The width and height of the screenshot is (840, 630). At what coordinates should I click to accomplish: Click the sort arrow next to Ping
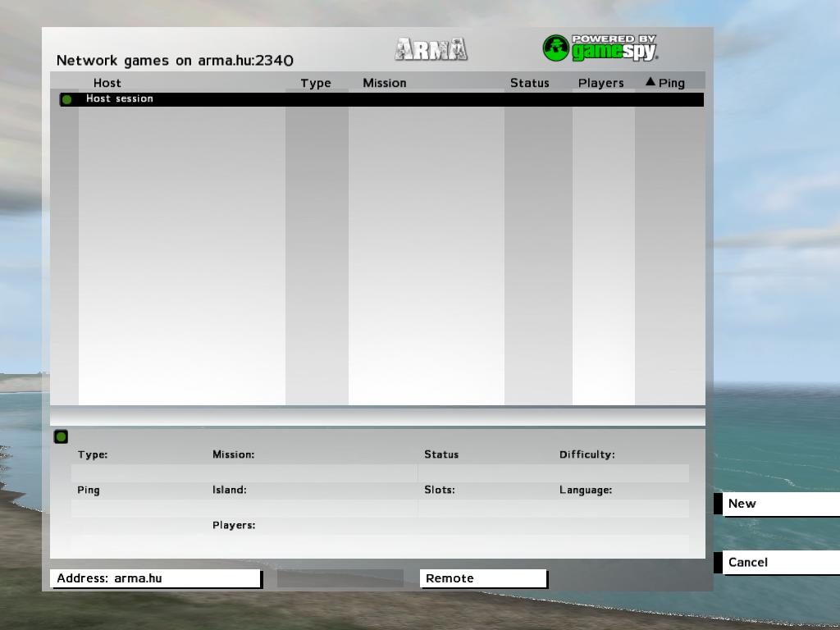(651, 82)
